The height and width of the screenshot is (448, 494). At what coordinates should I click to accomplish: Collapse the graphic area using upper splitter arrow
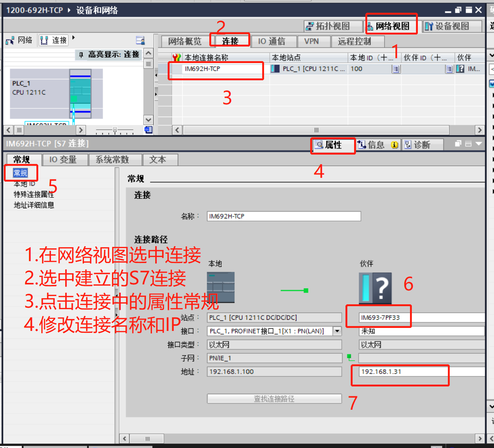(156, 75)
